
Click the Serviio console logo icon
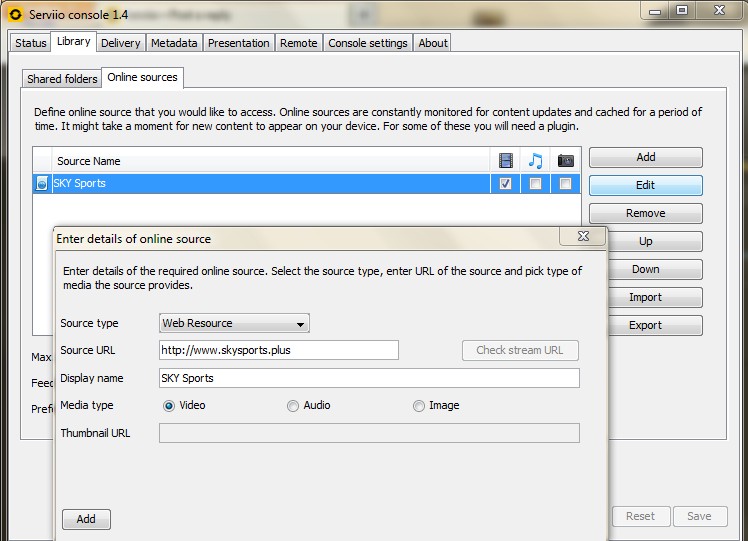point(14,11)
